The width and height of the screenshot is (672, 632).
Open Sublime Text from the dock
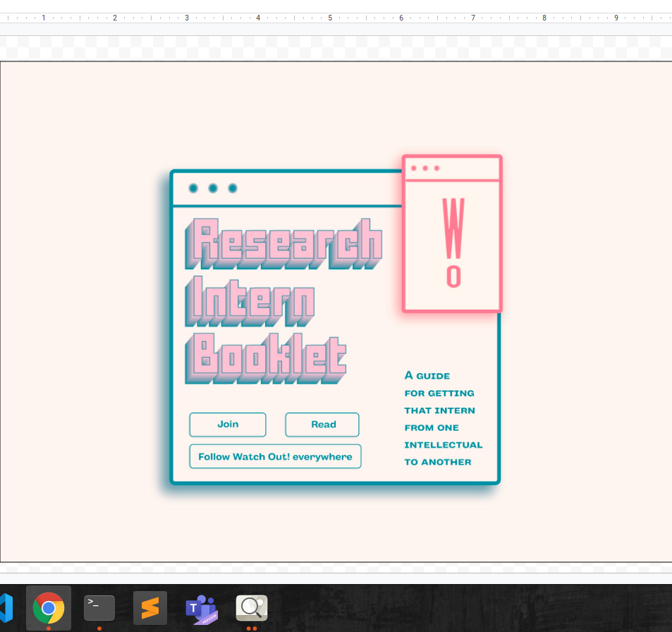click(150, 607)
